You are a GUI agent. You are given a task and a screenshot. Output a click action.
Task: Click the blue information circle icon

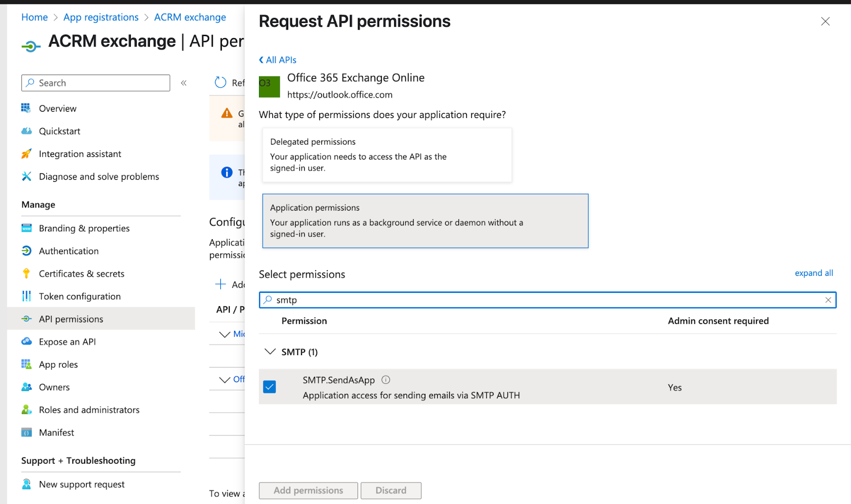[x=227, y=172]
